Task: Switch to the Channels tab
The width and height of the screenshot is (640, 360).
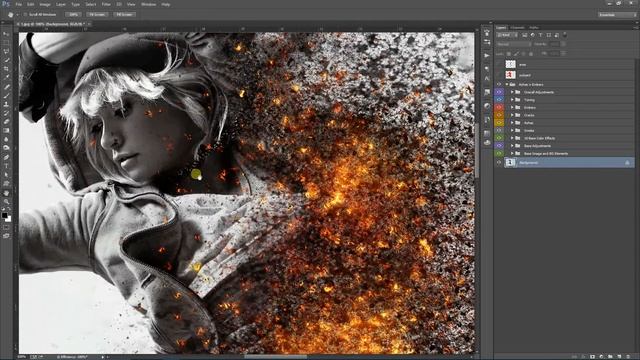Action: click(517, 28)
